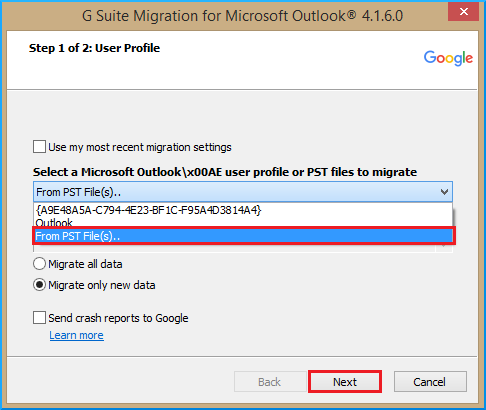Select the {A9E48A5A-C794-4E23-BF1C-F95A4D3814A4} profile option
This screenshot has height=410, width=486.
point(243,210)
